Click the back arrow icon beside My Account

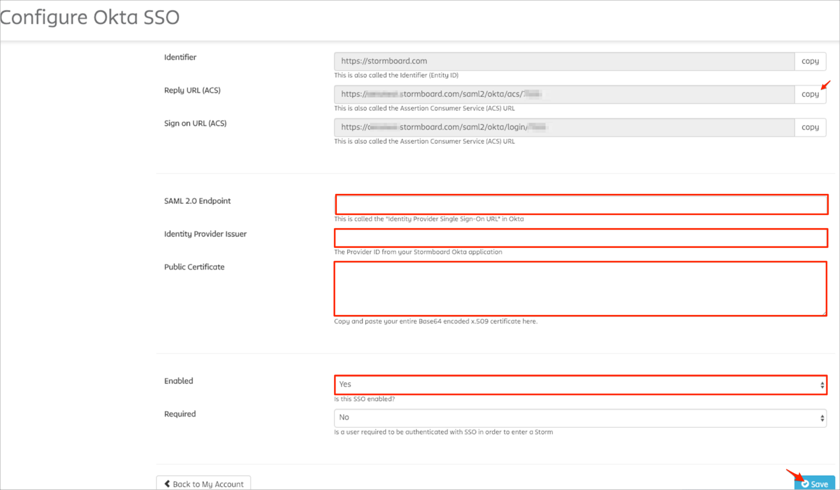coord(167,484)
